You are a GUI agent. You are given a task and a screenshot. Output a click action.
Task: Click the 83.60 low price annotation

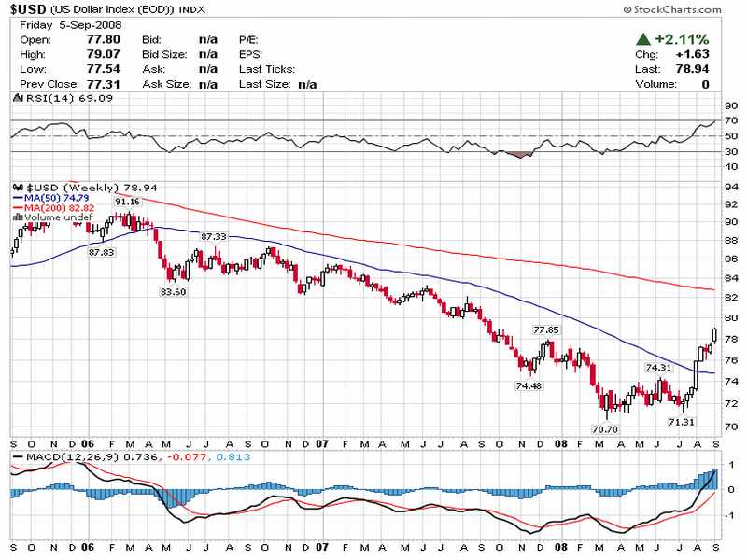173,291
